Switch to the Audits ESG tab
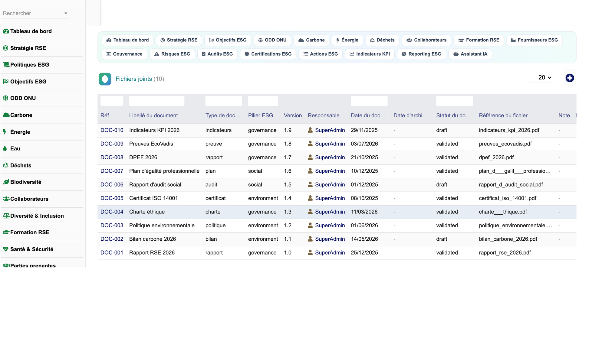The image size is (589, 364). coord(217,54)
